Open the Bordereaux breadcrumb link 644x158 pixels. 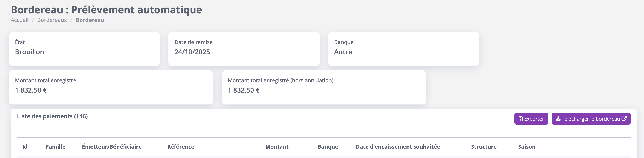click(x=52, y=20)
